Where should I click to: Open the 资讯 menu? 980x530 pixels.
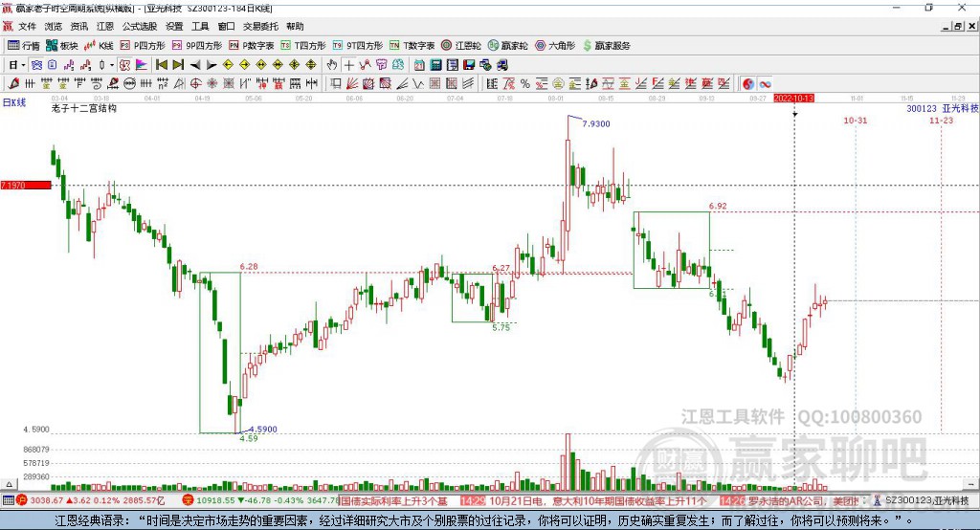pyautogui.click(x=78, y=26)
